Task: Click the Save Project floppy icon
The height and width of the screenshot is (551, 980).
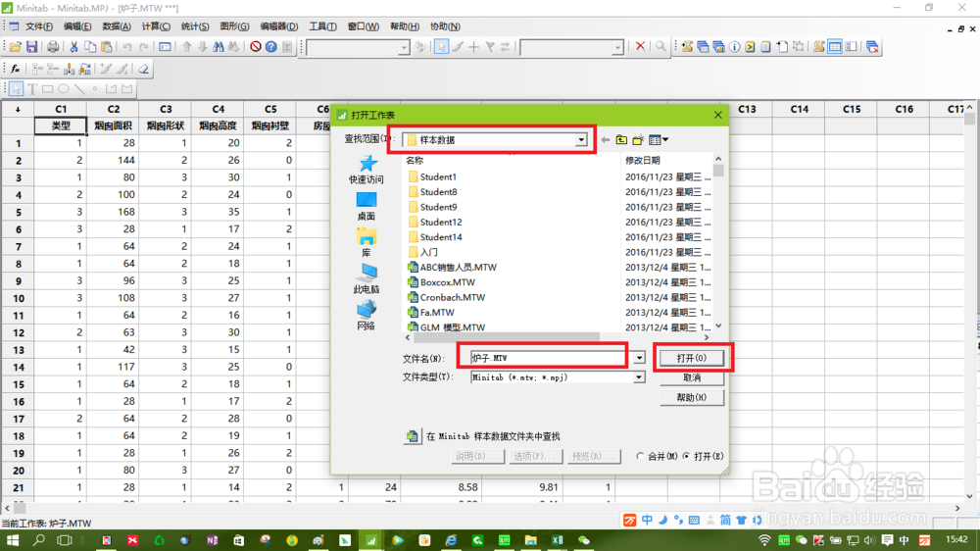Action: coord(31,47)
